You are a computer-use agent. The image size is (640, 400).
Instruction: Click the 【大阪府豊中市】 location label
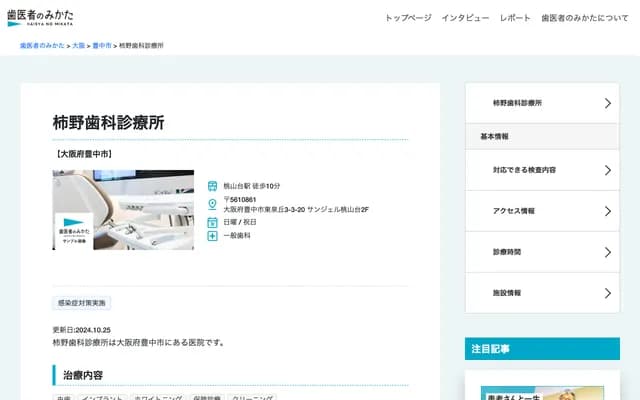point(83,154)
